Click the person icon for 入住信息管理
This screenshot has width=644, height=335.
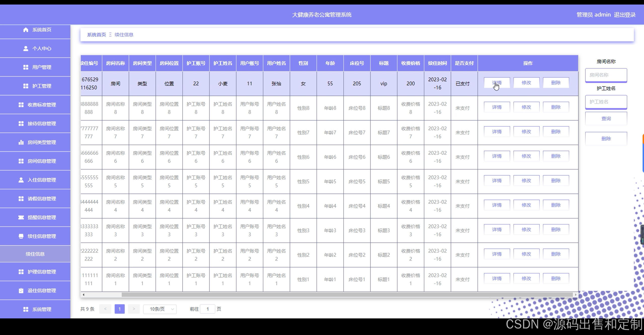point(21,180)
